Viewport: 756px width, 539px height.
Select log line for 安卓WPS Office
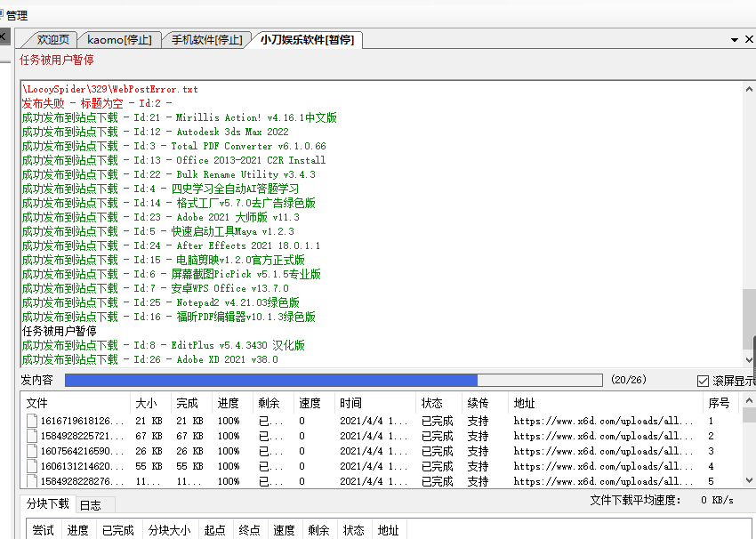tap(156, 288)
